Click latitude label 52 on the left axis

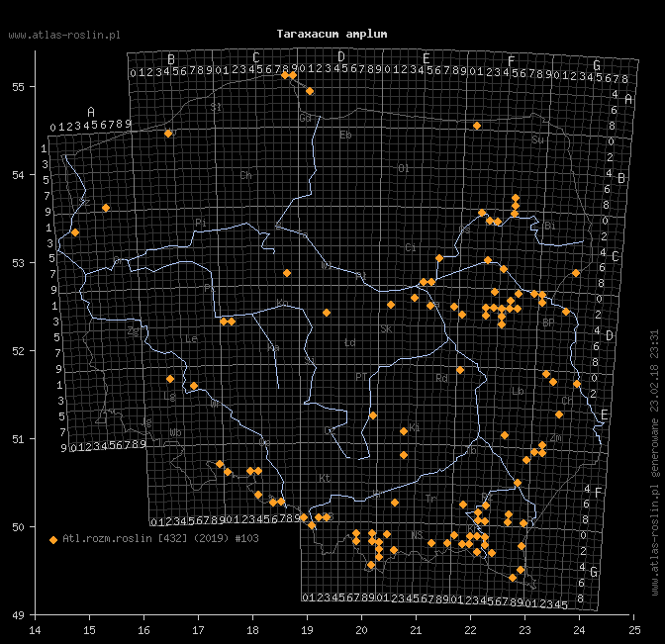point(18,351)
